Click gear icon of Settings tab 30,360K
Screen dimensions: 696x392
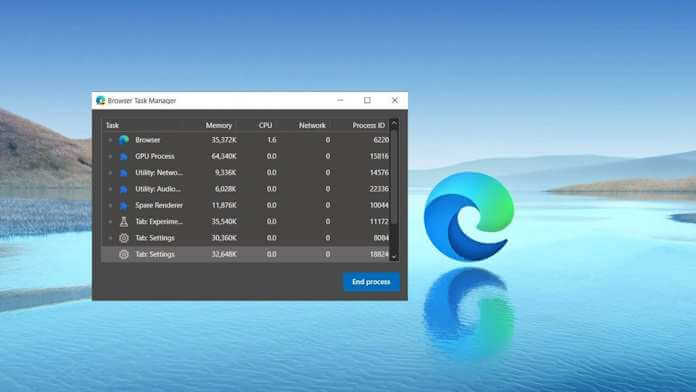124,238
